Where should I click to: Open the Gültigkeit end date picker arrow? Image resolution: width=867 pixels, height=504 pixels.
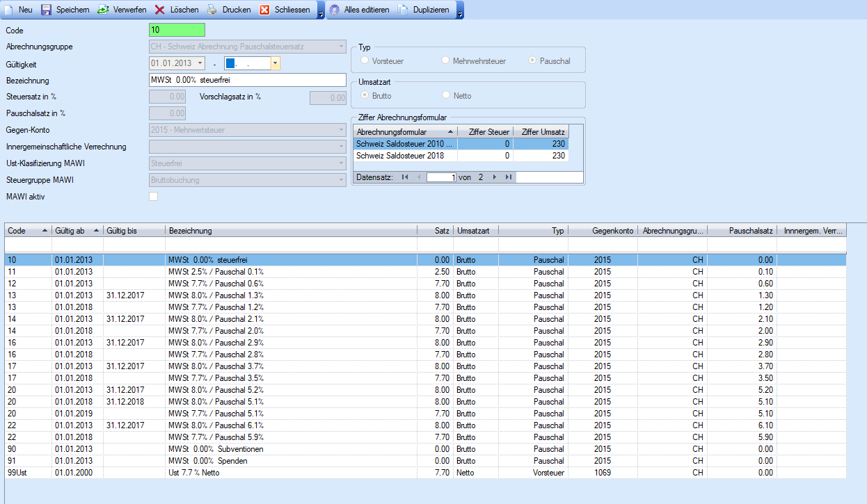[276, 63]
